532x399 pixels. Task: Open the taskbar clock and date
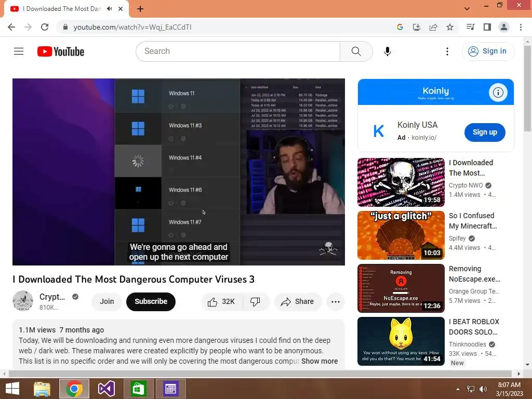[509, 389]
